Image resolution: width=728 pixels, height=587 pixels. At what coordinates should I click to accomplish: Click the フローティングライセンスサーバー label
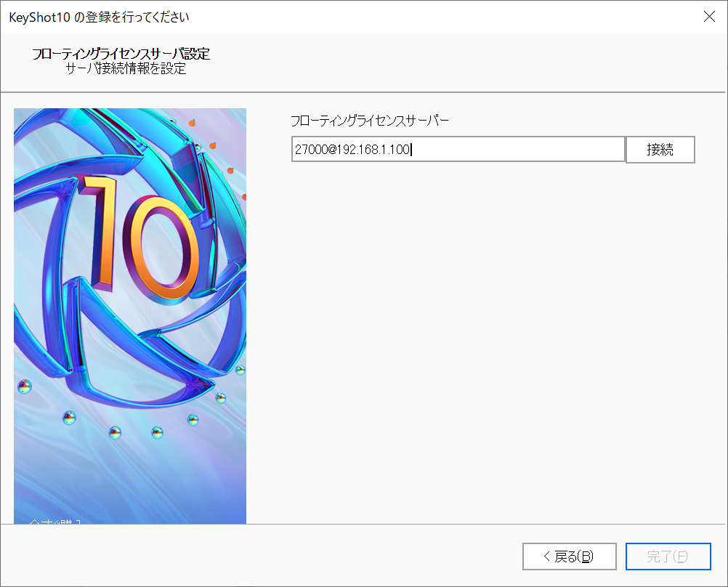(370, 121)
